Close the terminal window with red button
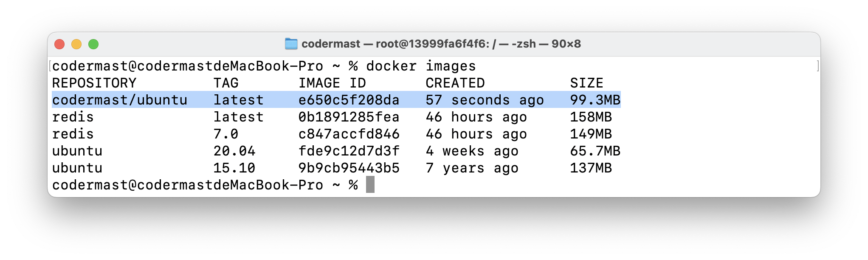Image resolution: width=868 pixels, height=260 pixels. click(59, 44)
